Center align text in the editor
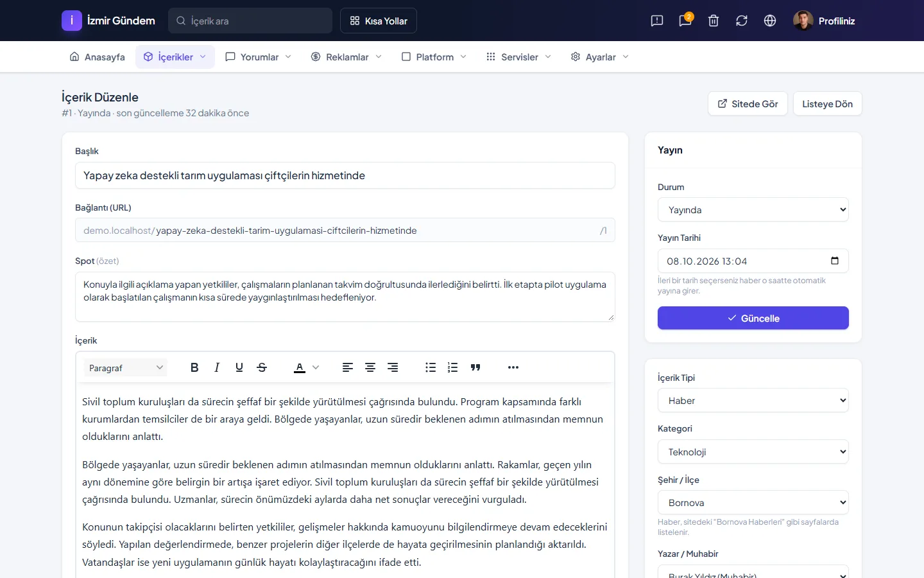This screenshot has width=924, height=578. pos(370,367)
